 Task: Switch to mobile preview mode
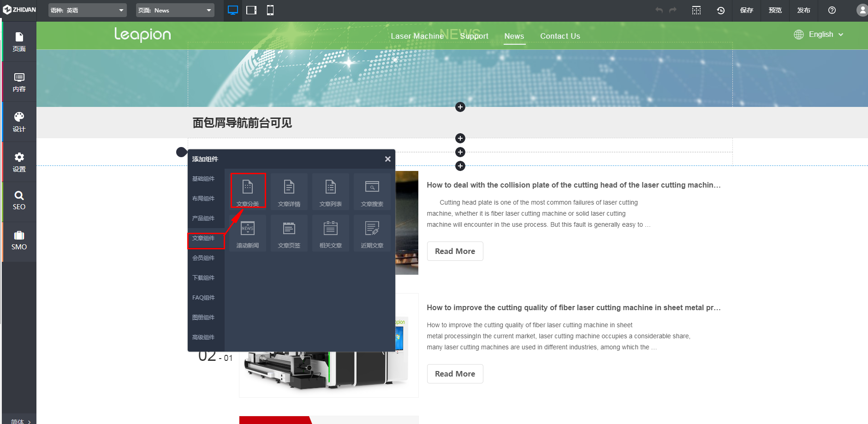point(270,10)
